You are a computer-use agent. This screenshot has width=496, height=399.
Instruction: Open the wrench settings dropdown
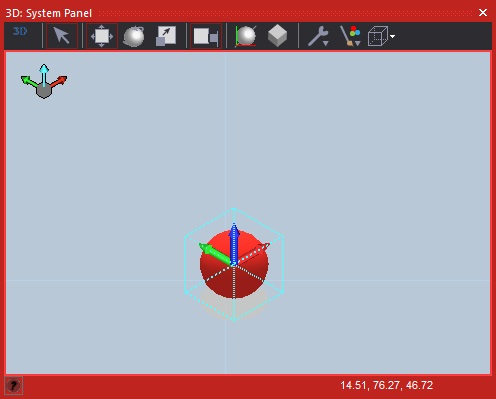tap(318, 36)
